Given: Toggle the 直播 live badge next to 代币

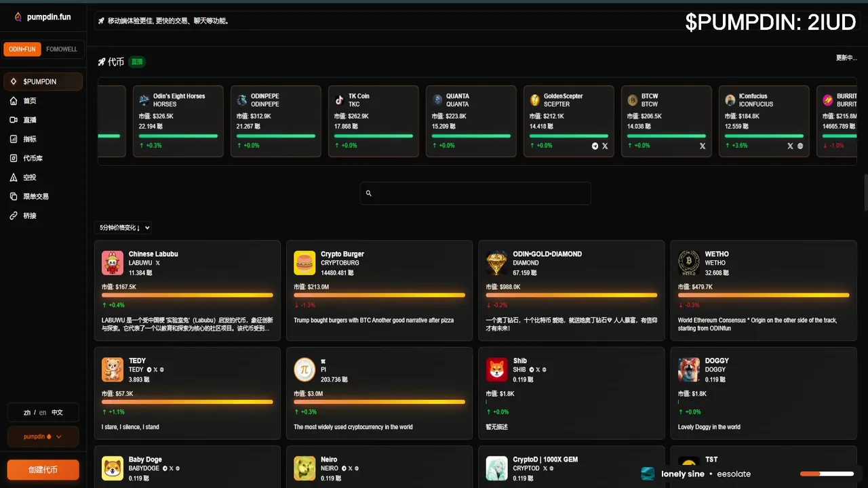Looking at the screenshot, I should point(137,62).
